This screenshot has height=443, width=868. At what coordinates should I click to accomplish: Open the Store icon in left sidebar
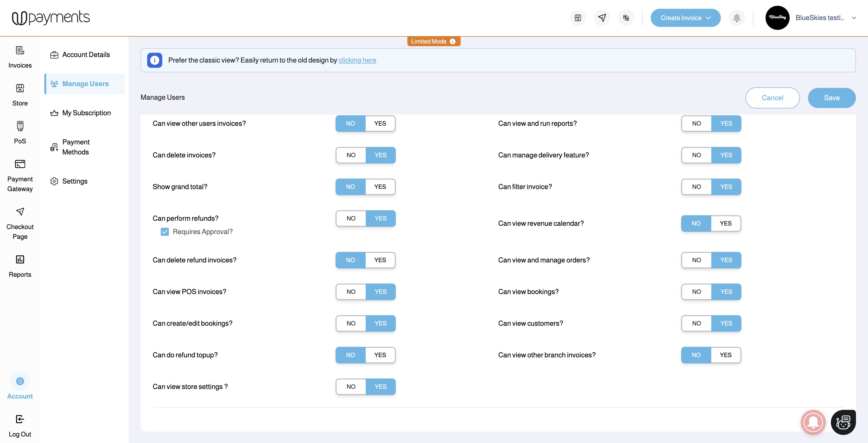point(20,88)
